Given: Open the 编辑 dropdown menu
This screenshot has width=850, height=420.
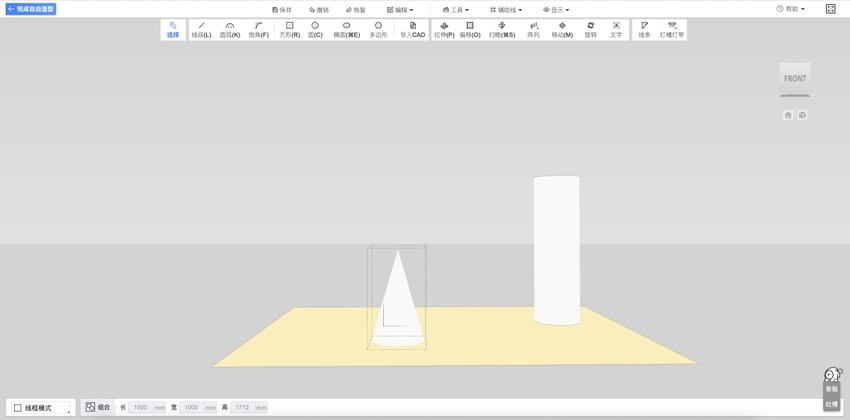Looking at the screenshot, I should (x=400, y=10).
